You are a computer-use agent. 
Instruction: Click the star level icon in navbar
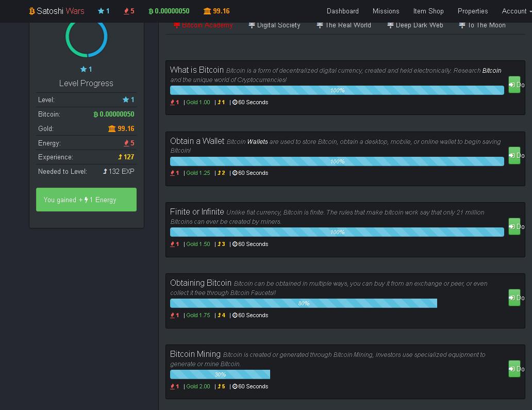pos(101,11)
